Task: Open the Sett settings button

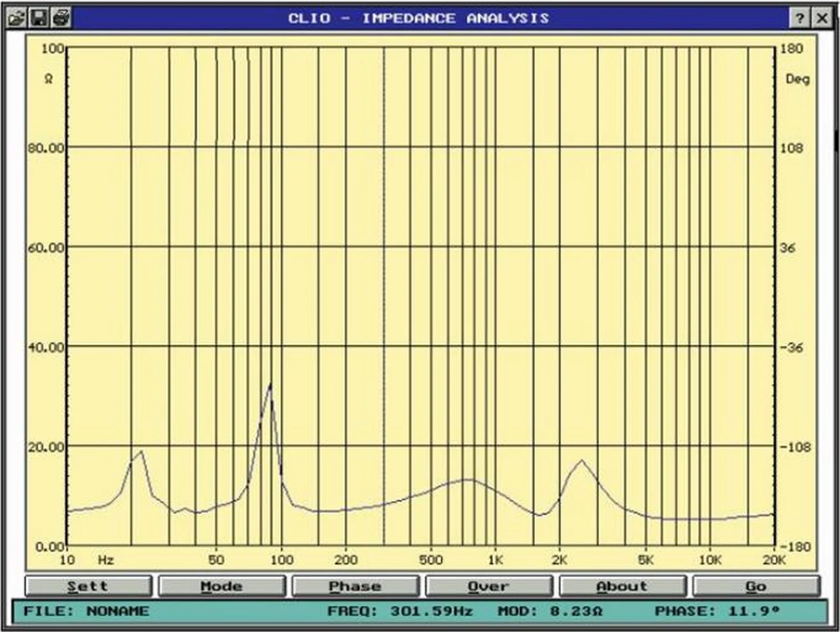Action: 88,586
